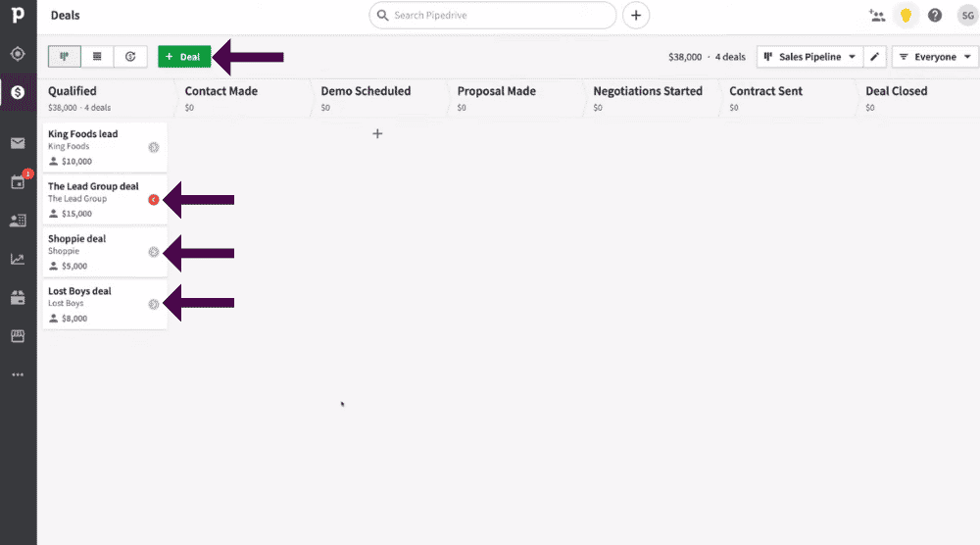The height and width of the screenshot is (545, 980).
Task: Open the Shoppie deal card
Action: 105,252
